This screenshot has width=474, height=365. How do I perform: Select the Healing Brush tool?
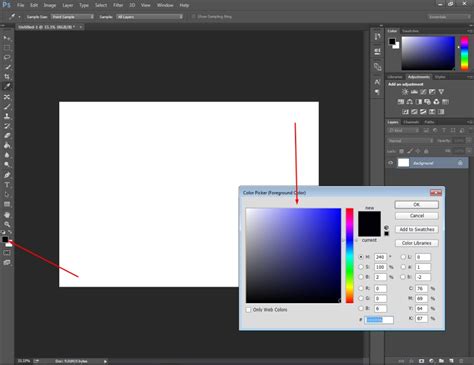coord(7,97)
